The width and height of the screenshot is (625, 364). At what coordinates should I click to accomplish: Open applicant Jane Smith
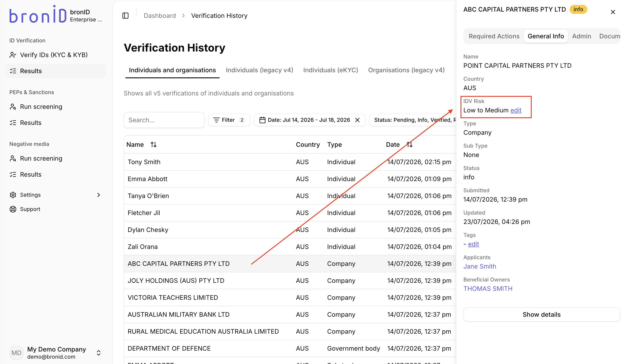(480, 266)
